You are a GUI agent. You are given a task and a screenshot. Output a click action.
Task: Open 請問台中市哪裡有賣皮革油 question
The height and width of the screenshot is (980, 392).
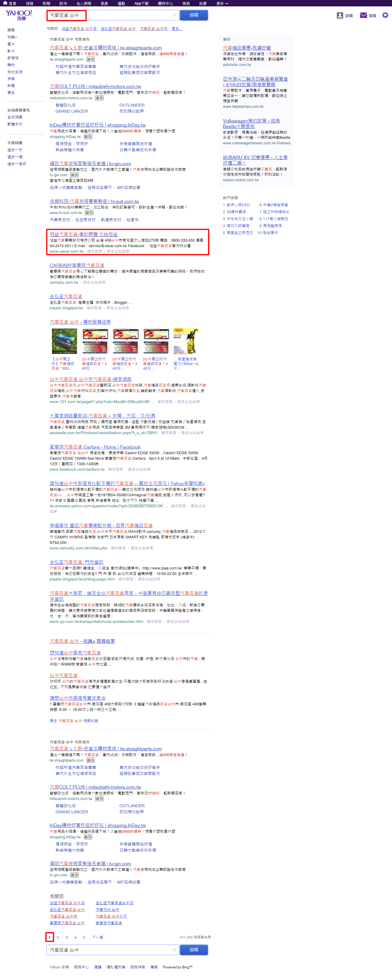[78, 698]
